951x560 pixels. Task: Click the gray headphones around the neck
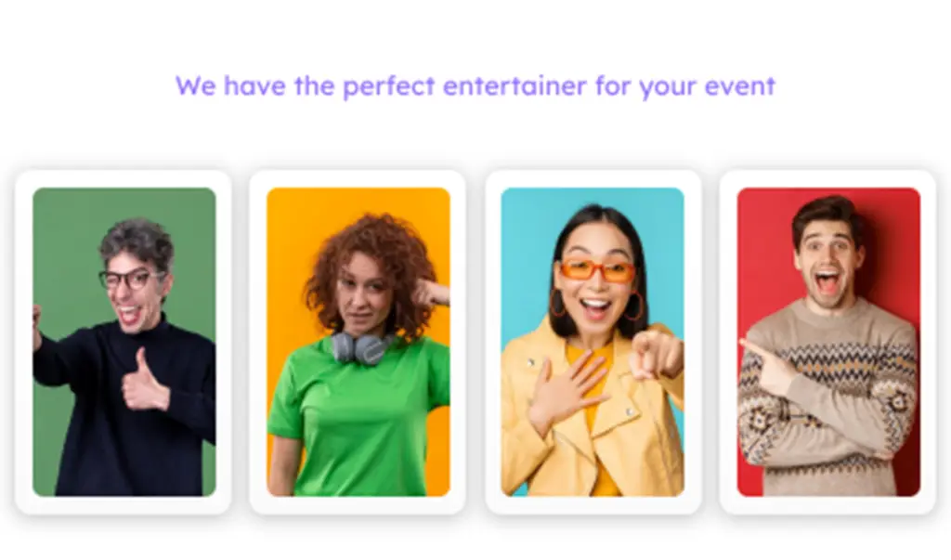click(361, 346)
